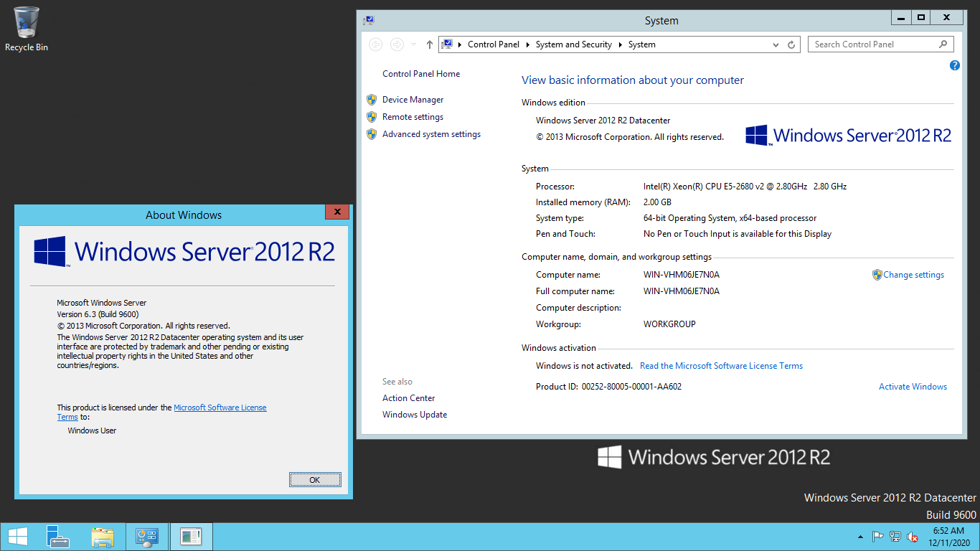Expand chevron after Control Panel breadcrumb
This screenshot has height=551, width=980.
527,44
